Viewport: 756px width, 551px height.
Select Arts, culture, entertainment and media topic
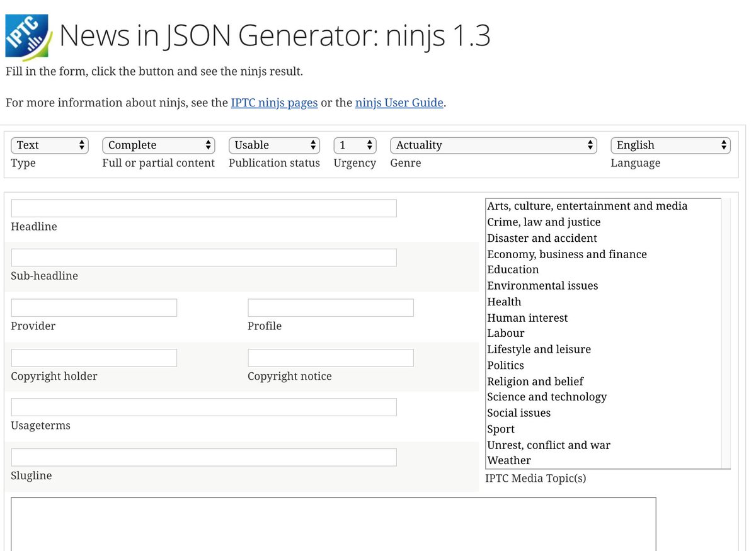point(603,207)
